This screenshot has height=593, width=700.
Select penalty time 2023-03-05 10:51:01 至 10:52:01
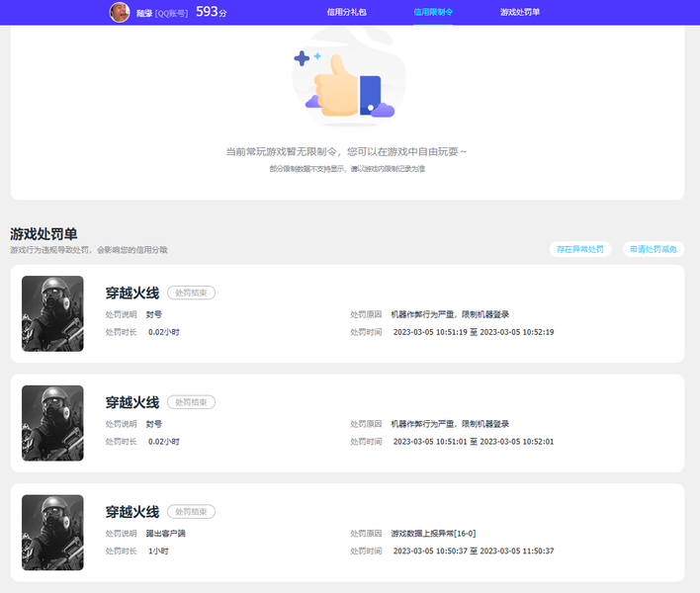click(x=474, y=442)
